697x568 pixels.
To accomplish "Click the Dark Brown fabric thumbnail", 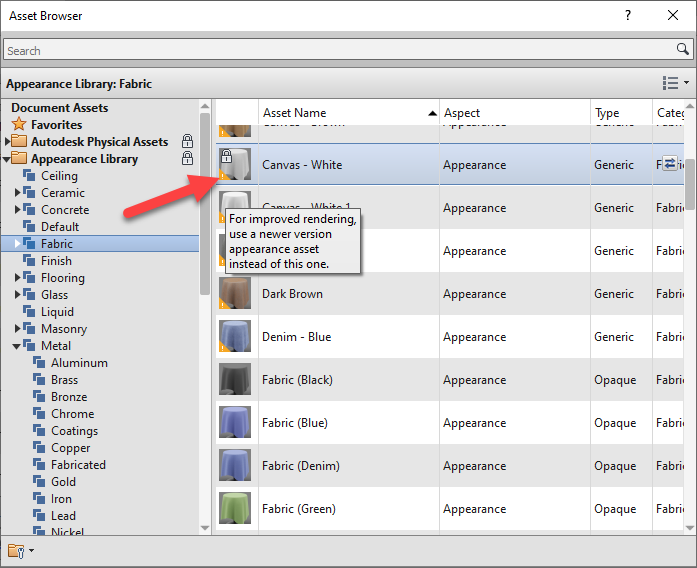I will click(235, 293).
